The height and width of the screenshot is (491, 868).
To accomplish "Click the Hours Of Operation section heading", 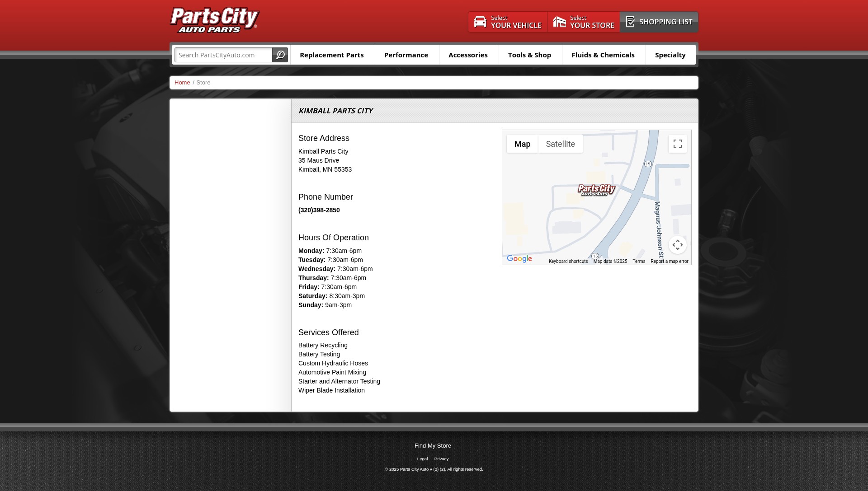I will tap(334, 238).
